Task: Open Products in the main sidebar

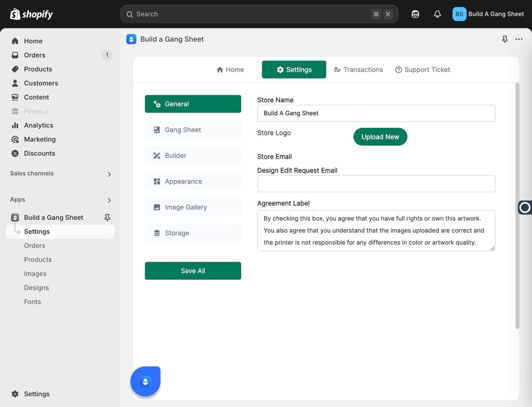Action: [38, 69]
